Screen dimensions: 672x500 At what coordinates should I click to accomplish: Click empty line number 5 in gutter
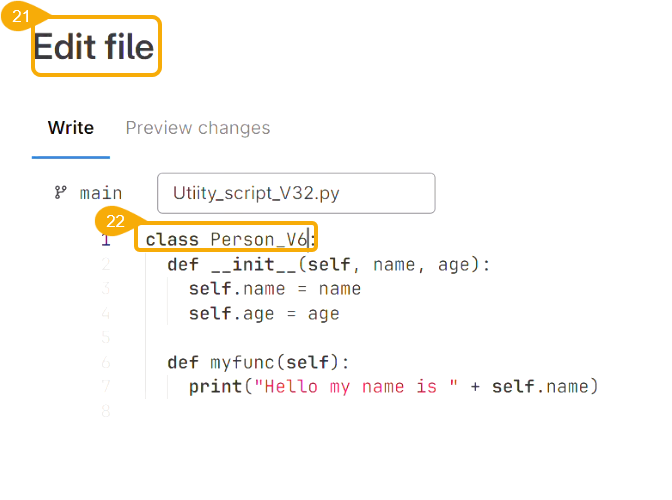[106, 338]
